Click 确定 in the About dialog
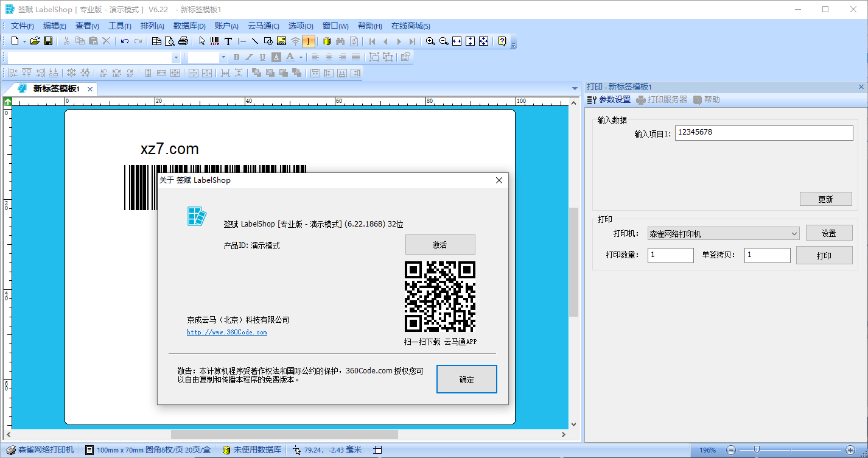 (x=467, y=379)
